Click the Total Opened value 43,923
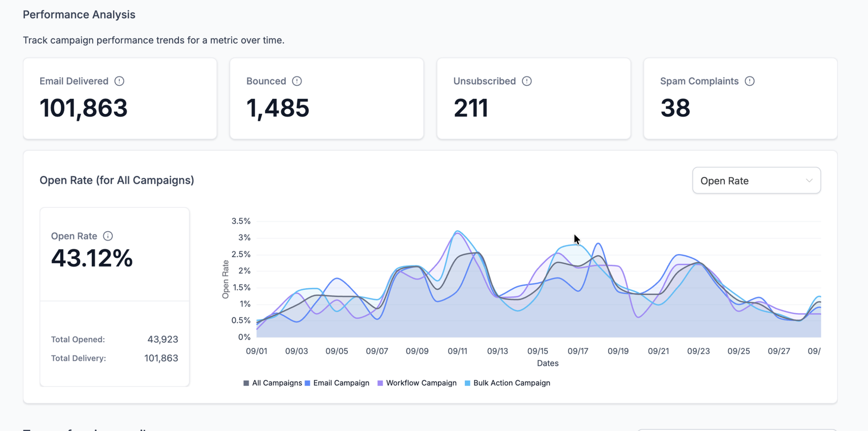 click(x=163, y=339)
